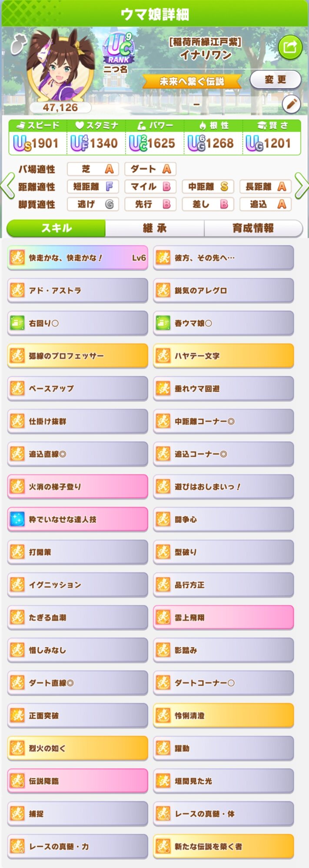This screenshot has height=868, width=309.
Task: Open the 新たな伝説を築く者 skill
Action: (x=223, y=846)
